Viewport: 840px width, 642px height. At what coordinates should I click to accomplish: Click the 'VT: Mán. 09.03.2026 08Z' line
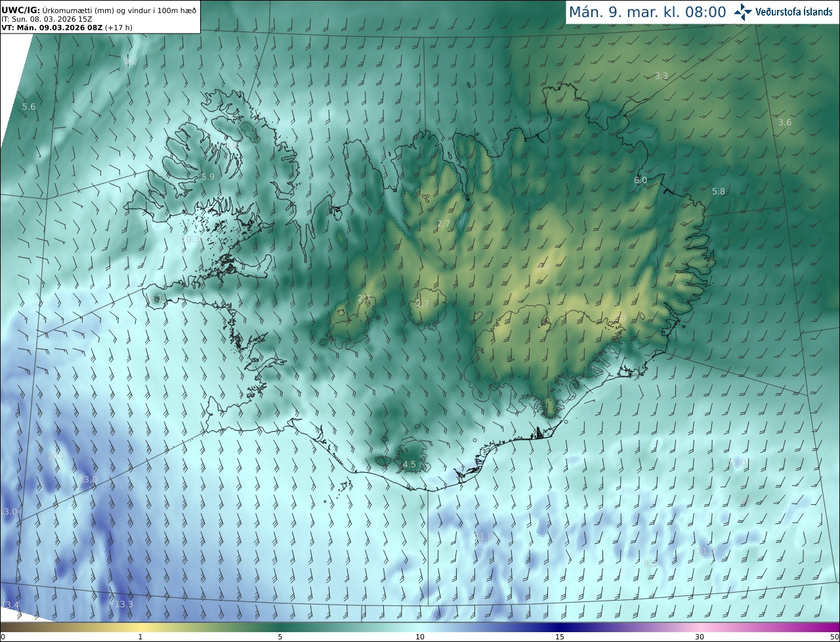coord(67,28)
